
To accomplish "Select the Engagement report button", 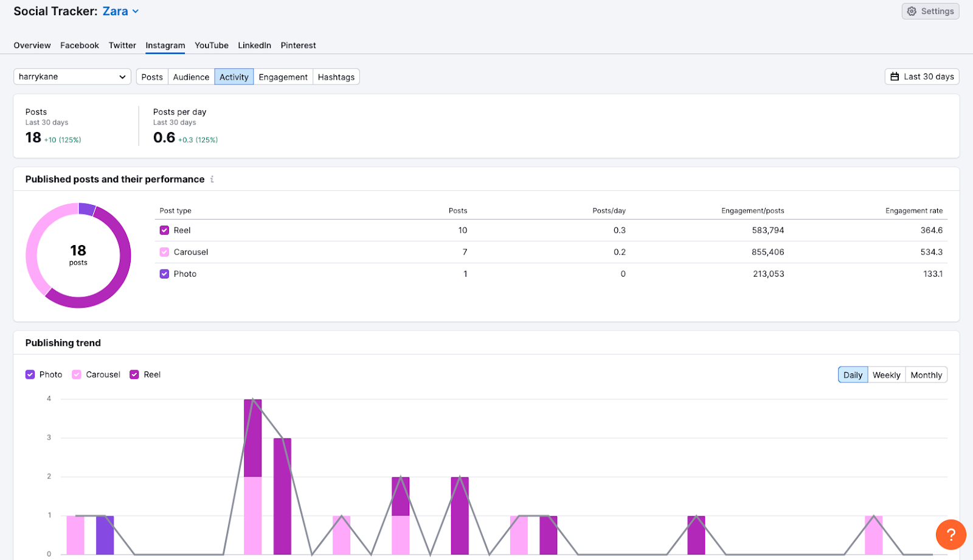I will 283,77.
